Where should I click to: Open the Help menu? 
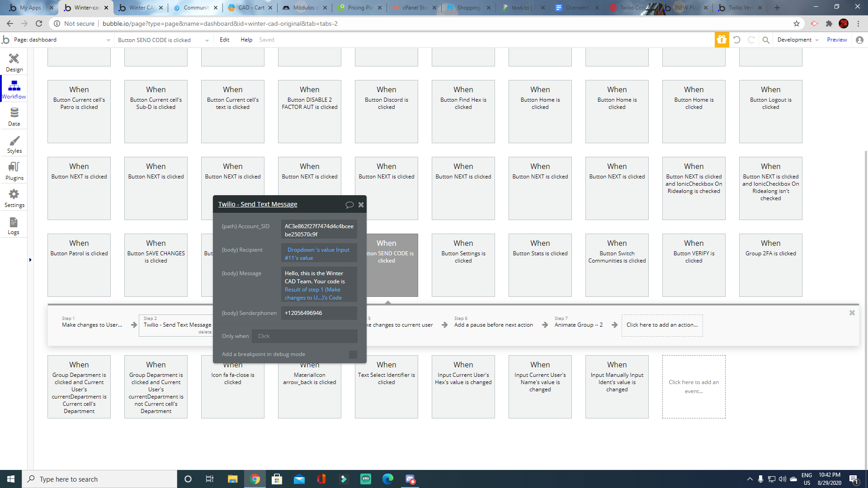(246, 40)
